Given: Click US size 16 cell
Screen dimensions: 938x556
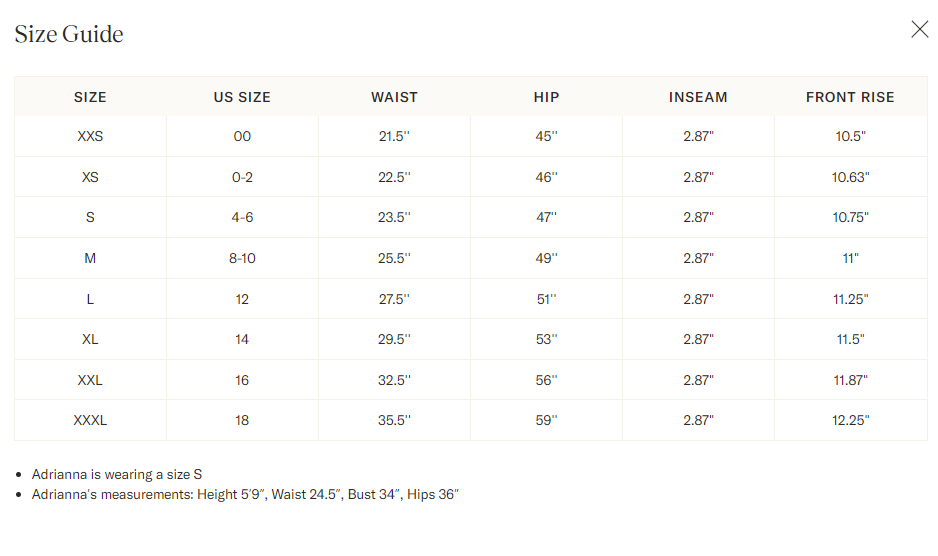Looking at the screenshot, I should (x=242, y=380).
